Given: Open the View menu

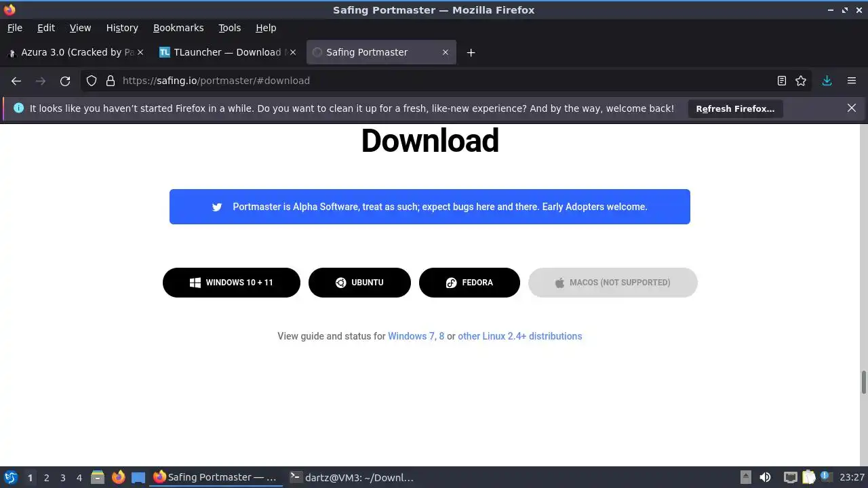Looking at the screenshot, I should pos(80,28).
